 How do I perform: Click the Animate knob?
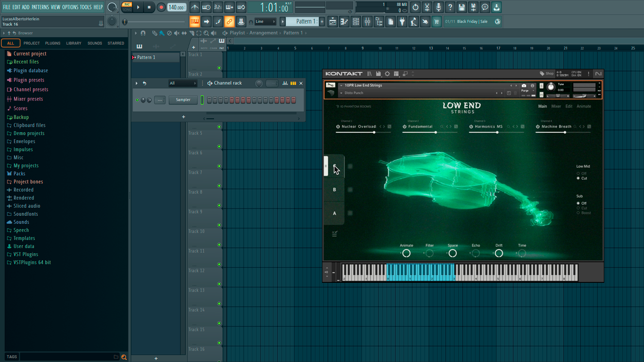point(406,254)
